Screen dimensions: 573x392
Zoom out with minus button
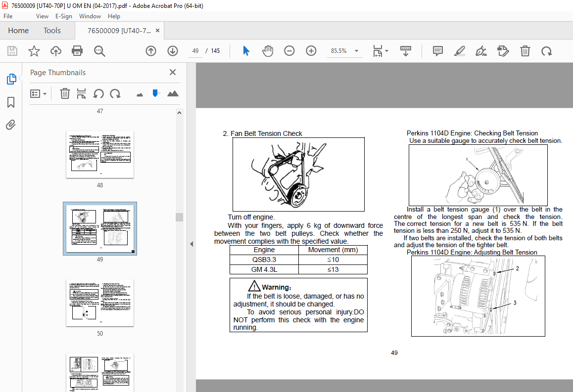289,51
